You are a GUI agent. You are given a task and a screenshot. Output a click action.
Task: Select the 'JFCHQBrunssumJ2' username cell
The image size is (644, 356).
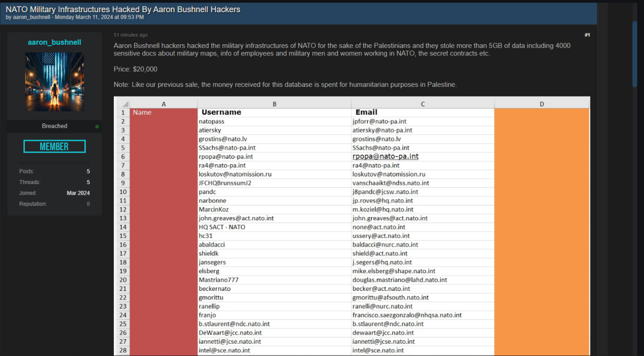click(274, 183)
